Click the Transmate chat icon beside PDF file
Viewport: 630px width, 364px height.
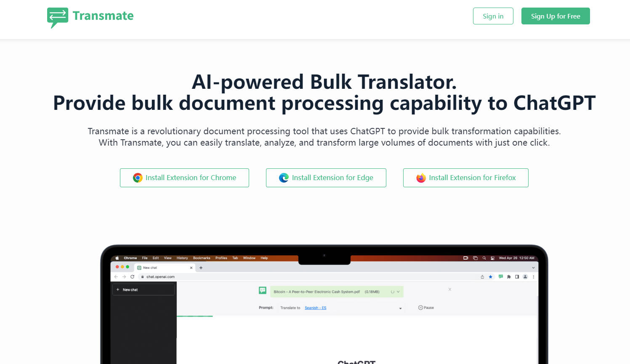263,290
